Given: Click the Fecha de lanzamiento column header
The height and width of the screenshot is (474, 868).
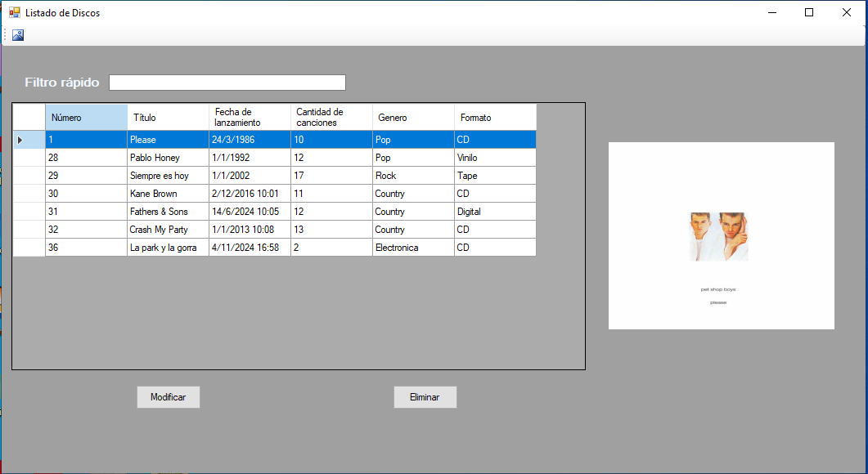Looking at the screenshot, I should (250, 118).
